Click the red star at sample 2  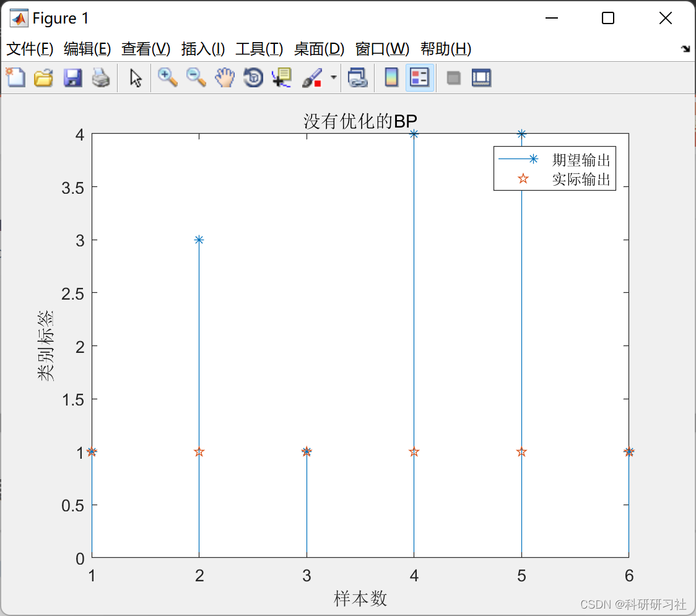pyautogui.click(x=199, y=452)
